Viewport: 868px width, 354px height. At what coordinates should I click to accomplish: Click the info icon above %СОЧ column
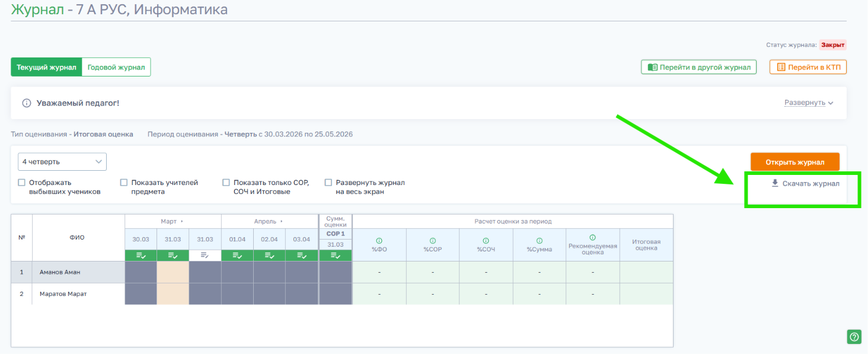486,241
